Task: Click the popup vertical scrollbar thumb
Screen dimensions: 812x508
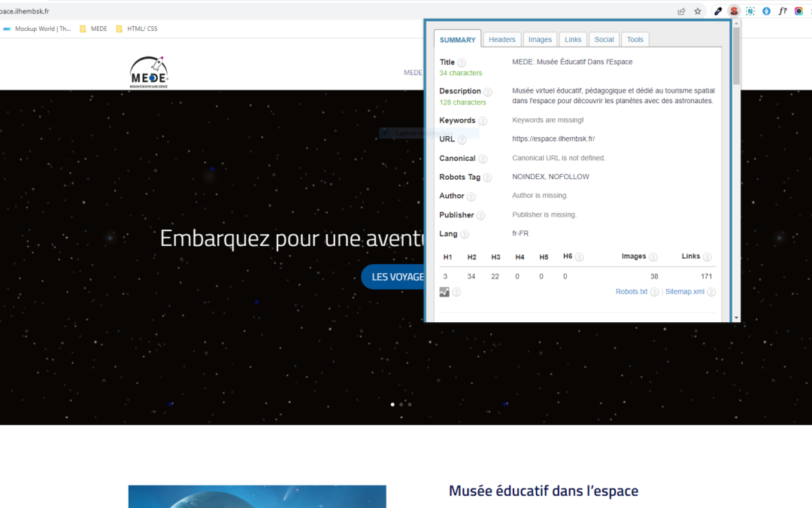Action: point(736,56)
